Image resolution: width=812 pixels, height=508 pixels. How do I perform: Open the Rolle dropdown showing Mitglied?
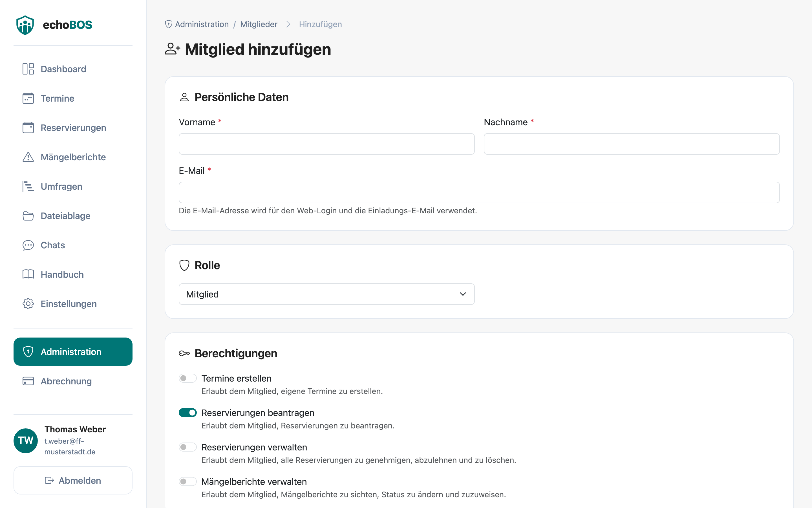326,294
